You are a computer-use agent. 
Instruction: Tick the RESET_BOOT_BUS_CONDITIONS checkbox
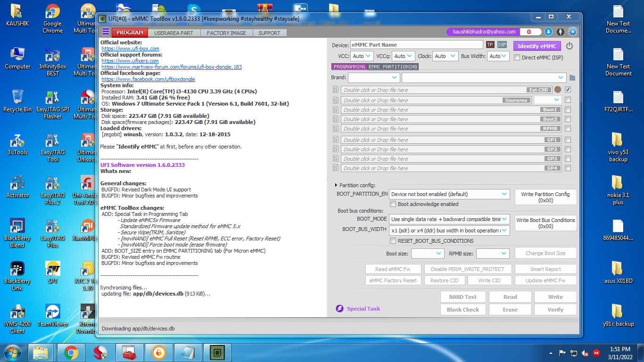tap(393, 241)
